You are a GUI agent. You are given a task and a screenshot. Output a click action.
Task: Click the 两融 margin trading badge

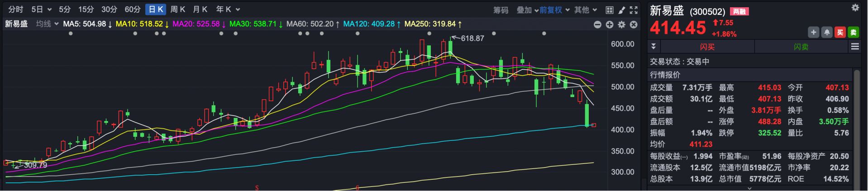pyautogui.click(x=739, y=11)
